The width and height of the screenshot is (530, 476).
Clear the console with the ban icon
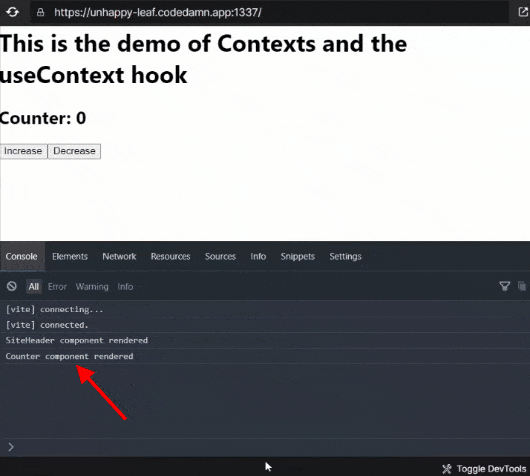pos(11,286)
